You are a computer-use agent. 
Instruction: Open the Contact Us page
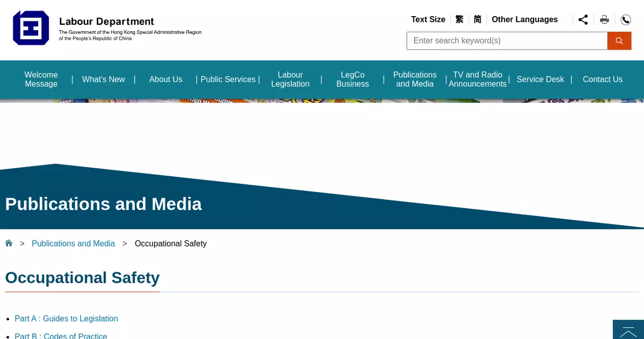pos(602,80)
